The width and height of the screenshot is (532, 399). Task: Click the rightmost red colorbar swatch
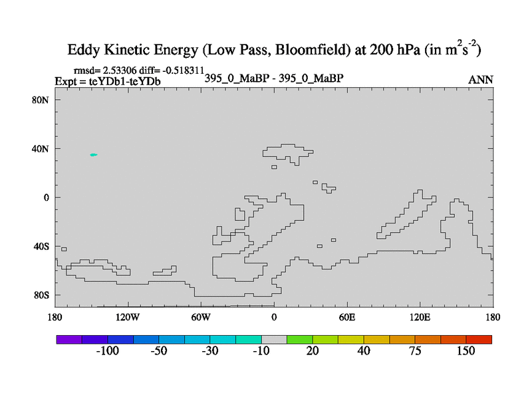pos(479,339)
